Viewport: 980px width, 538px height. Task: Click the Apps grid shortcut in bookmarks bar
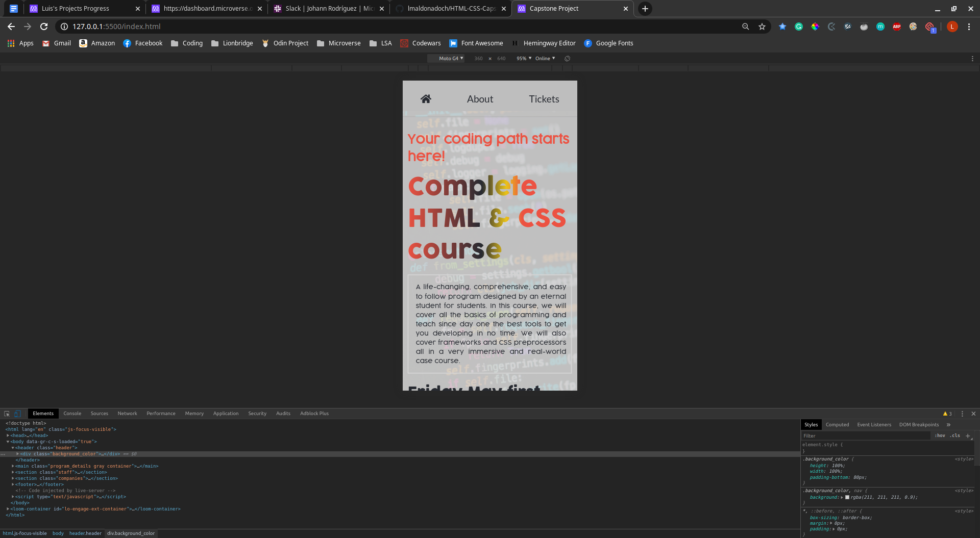(20, 43)
